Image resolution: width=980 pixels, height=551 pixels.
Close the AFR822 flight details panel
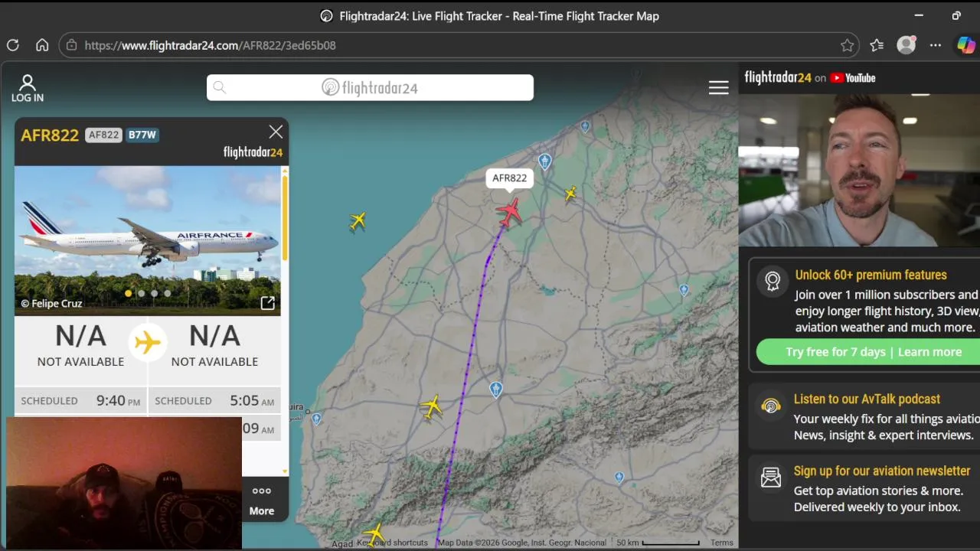click(276, 132)
